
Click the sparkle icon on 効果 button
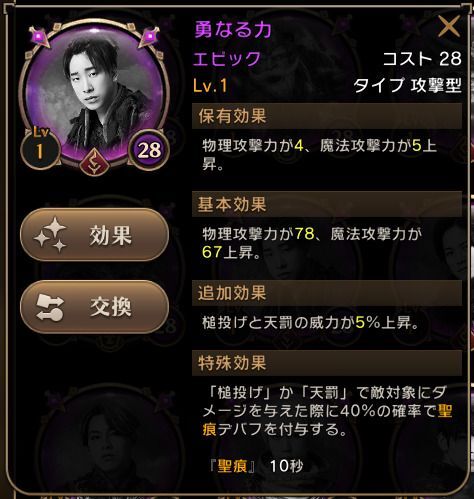[x=50, y=235]
